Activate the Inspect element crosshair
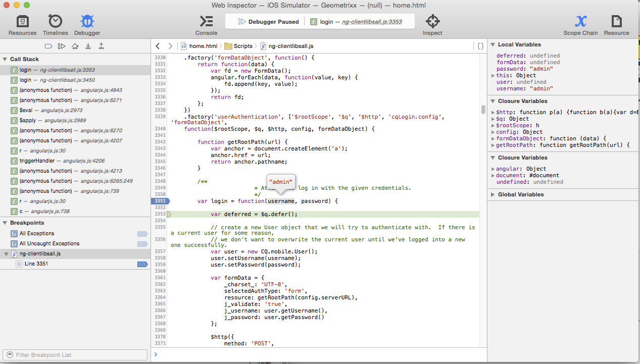 [432, 25]
